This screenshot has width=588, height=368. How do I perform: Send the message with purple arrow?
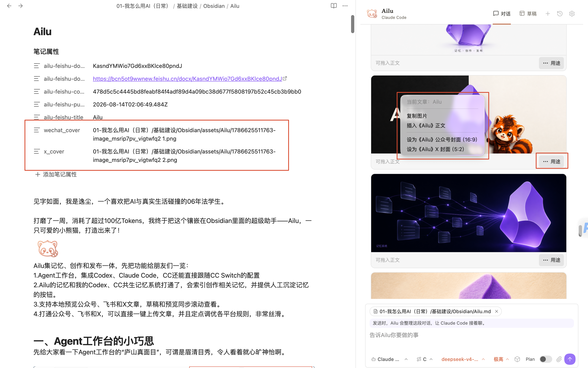point(570,359)
